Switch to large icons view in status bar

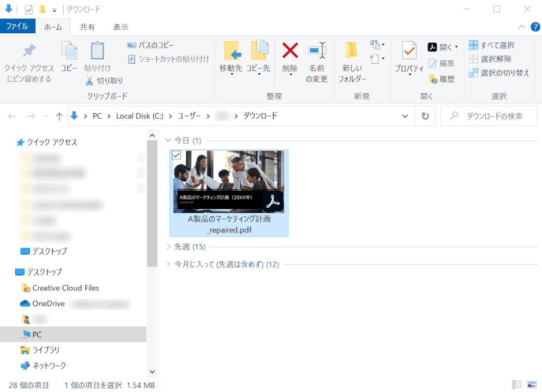click(532, 384)
